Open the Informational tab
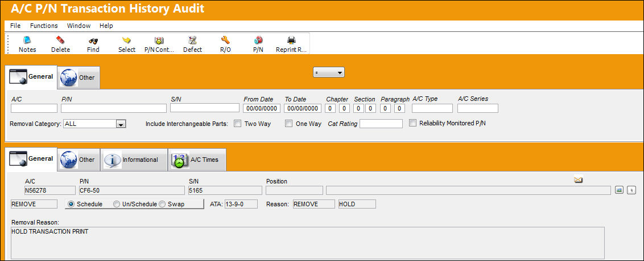The width and height of the screenshot is (644, 261). click(134, 160)
